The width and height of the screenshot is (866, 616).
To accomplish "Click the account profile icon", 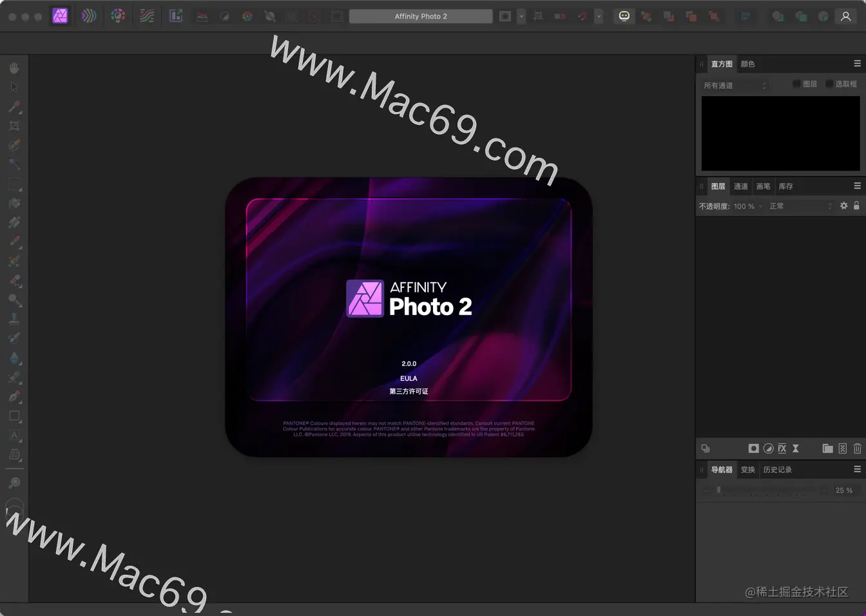I will click(845, 16).
